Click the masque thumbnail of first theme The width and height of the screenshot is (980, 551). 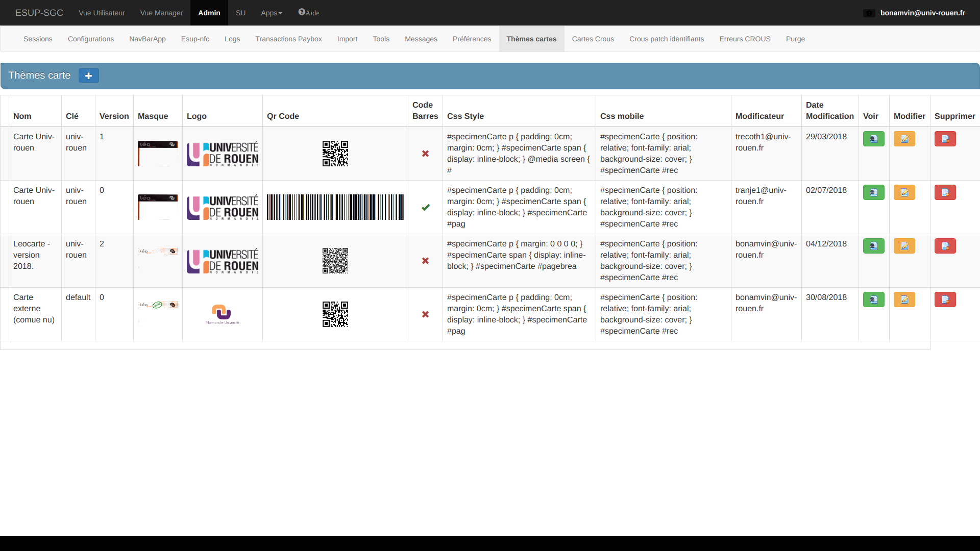[158, 153]
